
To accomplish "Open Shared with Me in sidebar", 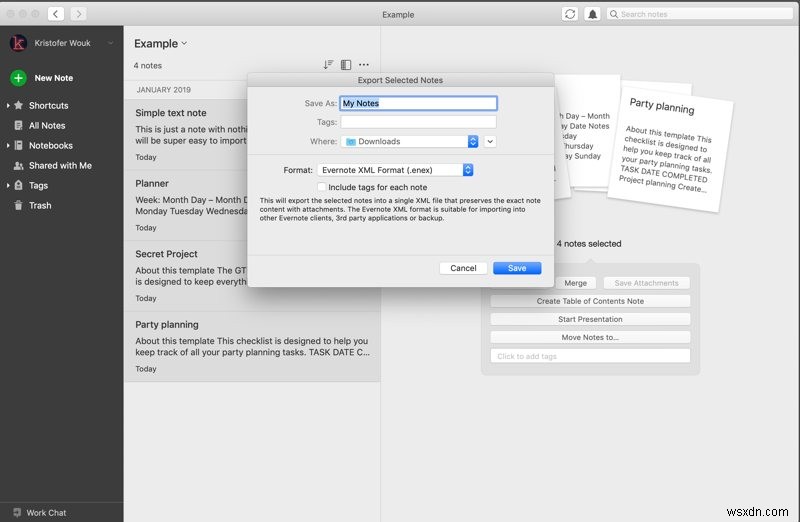I will tap(60, 165).
